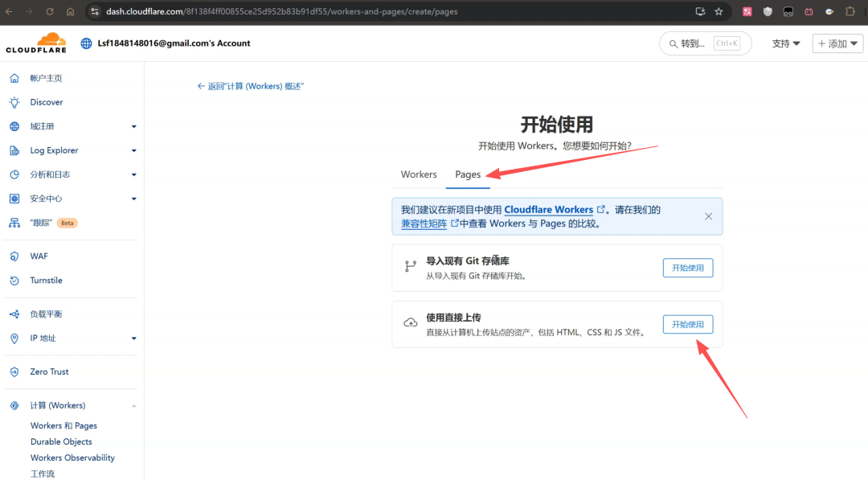This screenshot has width=868, height=480.
Task: Expand the 域注册 menu
Action: tap(133, 126)
